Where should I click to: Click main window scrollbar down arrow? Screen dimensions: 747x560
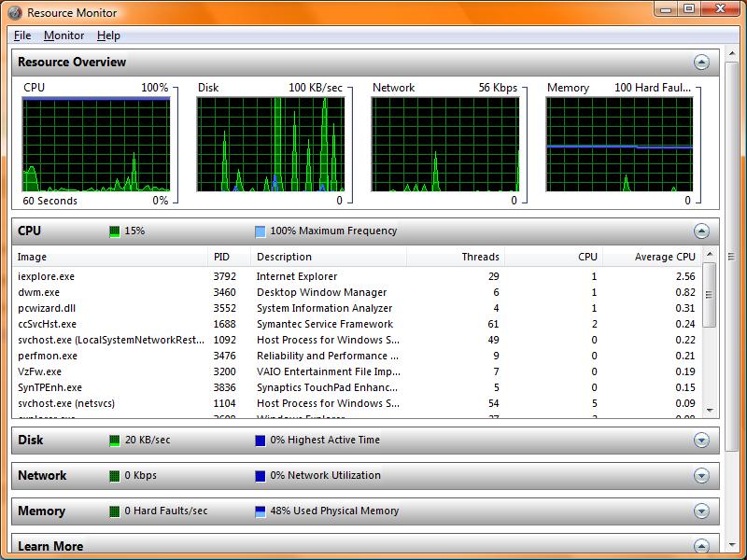[732, 545]
